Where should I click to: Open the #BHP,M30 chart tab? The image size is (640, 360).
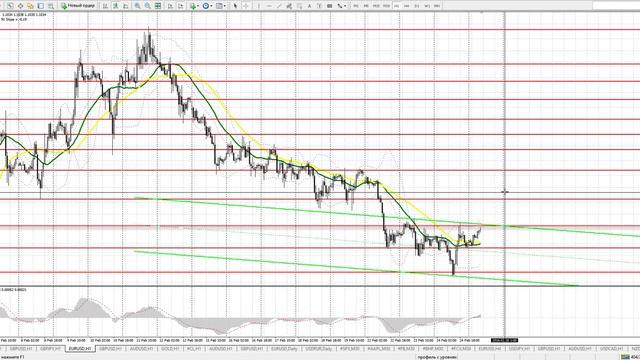[433, 349]
